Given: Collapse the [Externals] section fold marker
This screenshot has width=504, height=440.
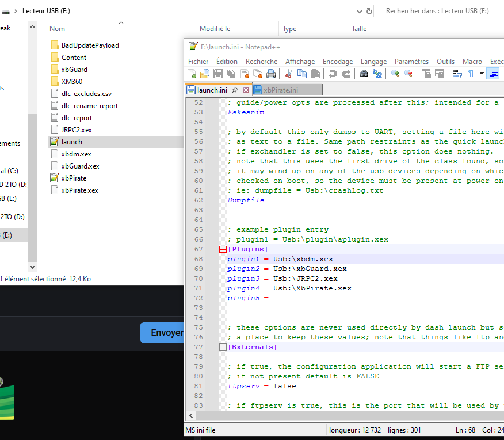Looking at the screenshot, I should point(223,347).
